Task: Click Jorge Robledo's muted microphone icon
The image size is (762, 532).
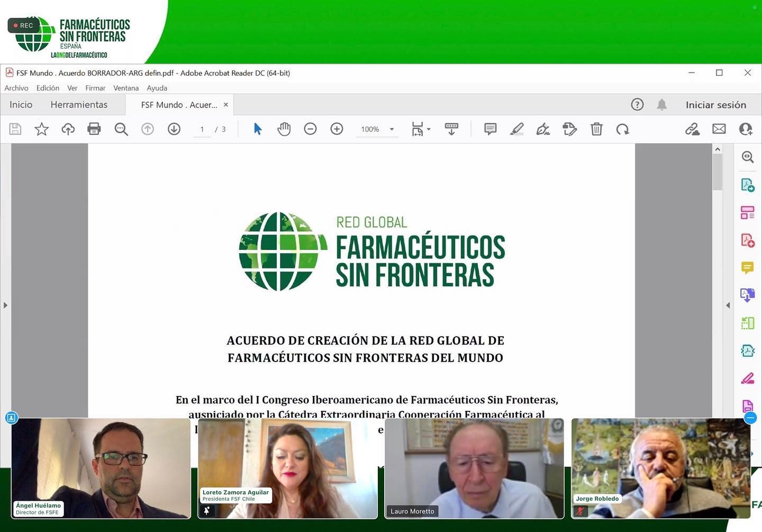Action: (580, 511)
